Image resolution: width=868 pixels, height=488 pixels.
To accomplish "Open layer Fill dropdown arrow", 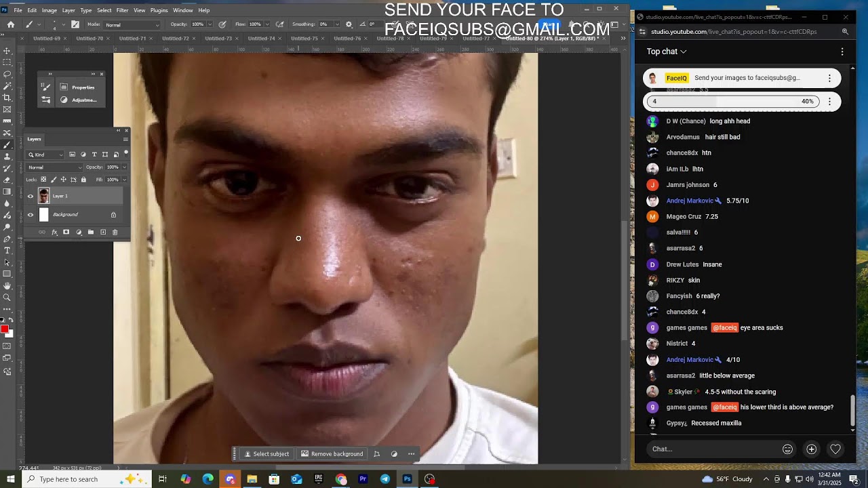I will tap(124, 180).
